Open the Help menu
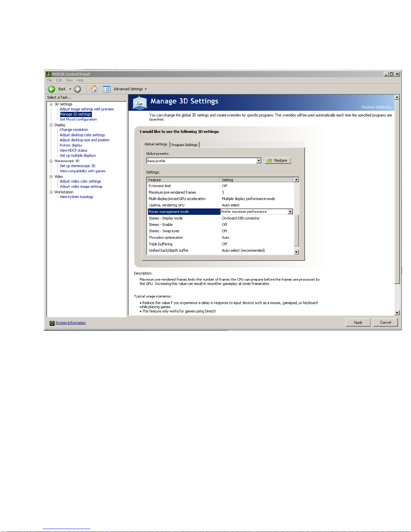Image resolution: width=411 pixels, height=532 pixels. pos(80,80)
